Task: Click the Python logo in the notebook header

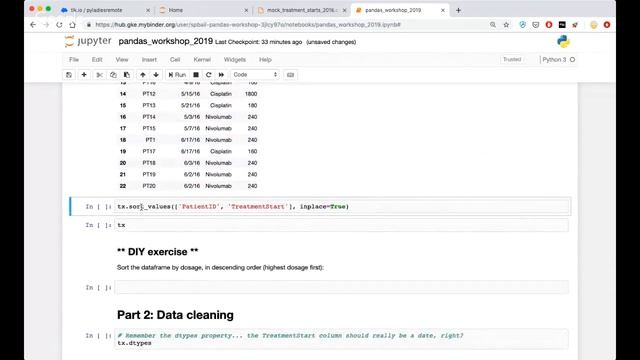Action: coord(563,42)
